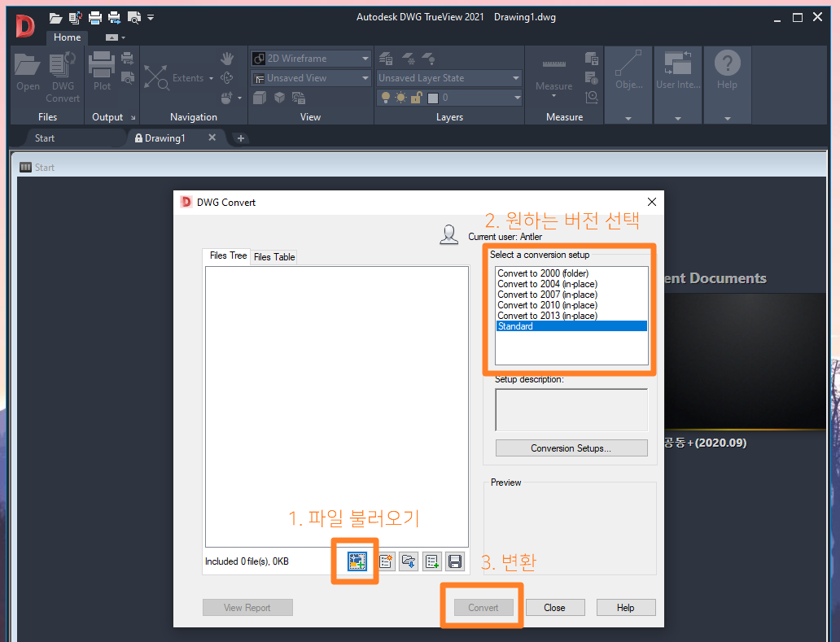Click the DWG Convert ribbon button
The width and height of the screenshot is (840, 642).
pyautogui.click(x=63, y=77)
